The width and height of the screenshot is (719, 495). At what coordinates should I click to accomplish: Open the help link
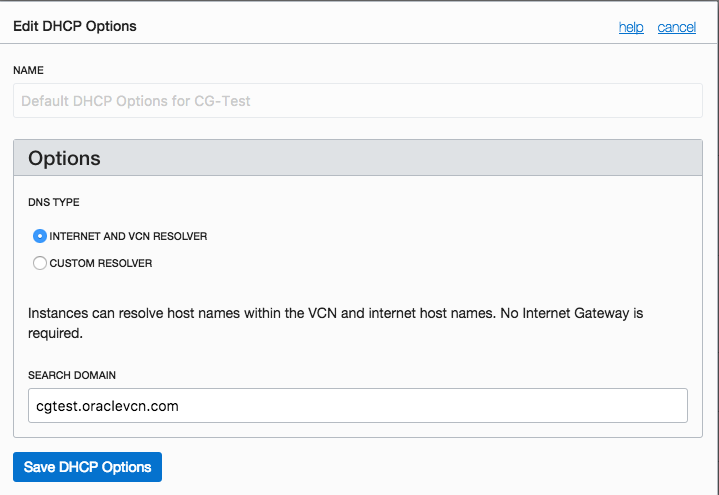(x=631, y=27)
